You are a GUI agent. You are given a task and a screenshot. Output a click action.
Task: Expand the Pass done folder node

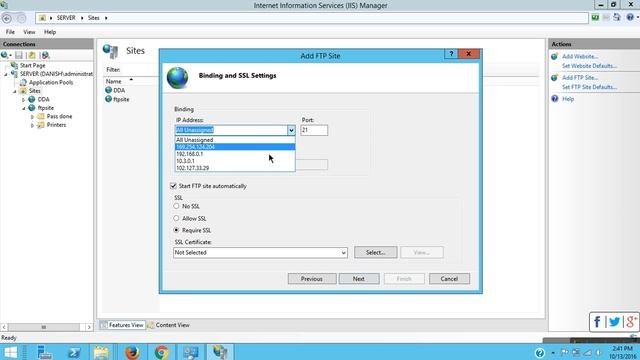pos(33,117)
